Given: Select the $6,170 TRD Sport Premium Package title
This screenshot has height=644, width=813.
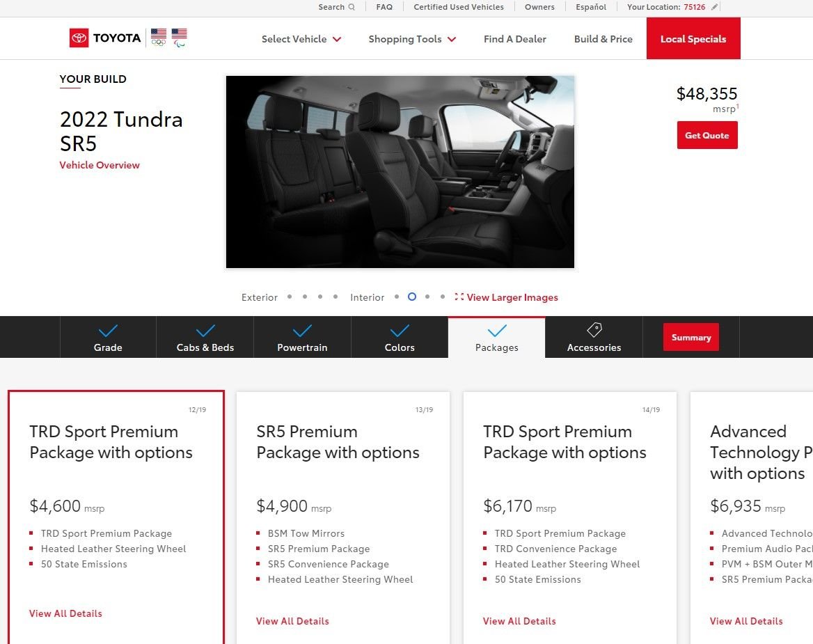Looking at the screenshot, I should click(x=565, y=442).
